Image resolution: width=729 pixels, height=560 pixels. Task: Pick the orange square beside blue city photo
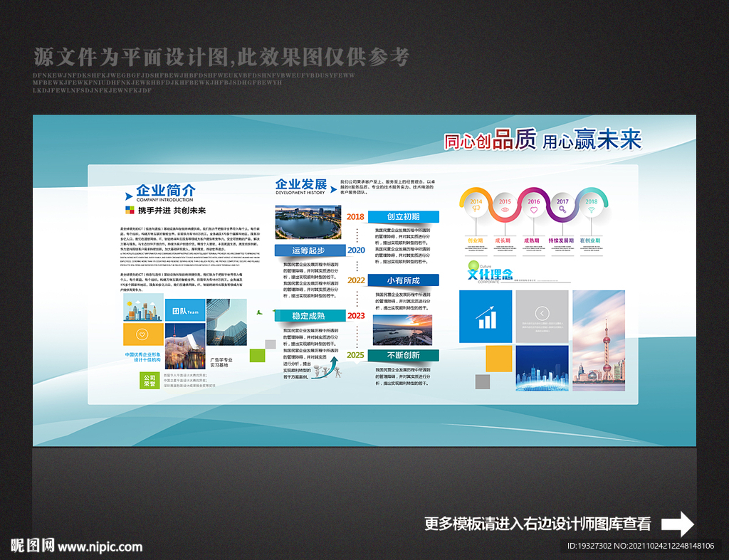click(x=499, y=359)
